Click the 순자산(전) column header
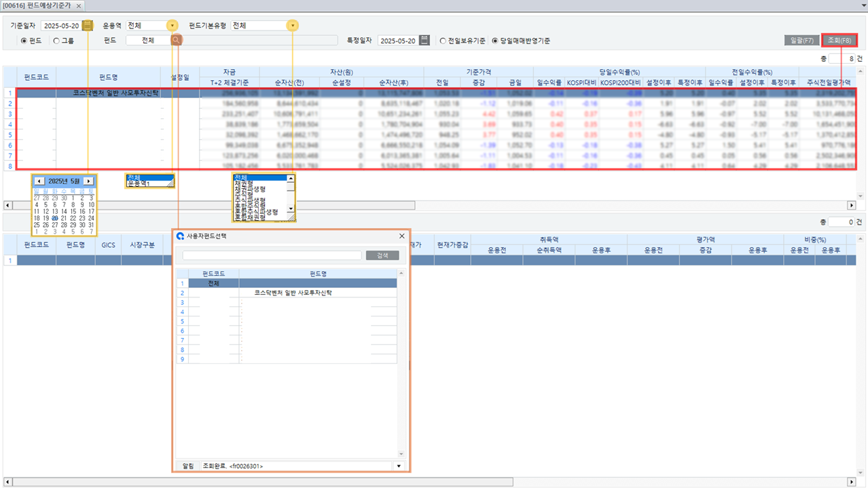Viewport: 868px width, 489px height. point(289,82)
